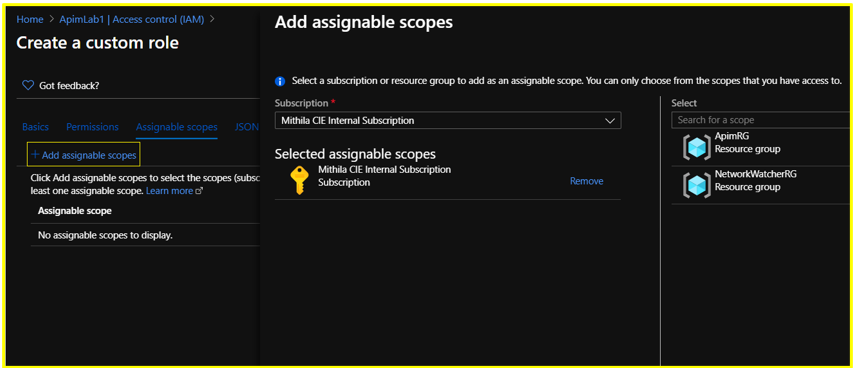The height and width of the screenshot is (370, 854).
Task: Switch to the Basics tab
Action: pos(35,127)
